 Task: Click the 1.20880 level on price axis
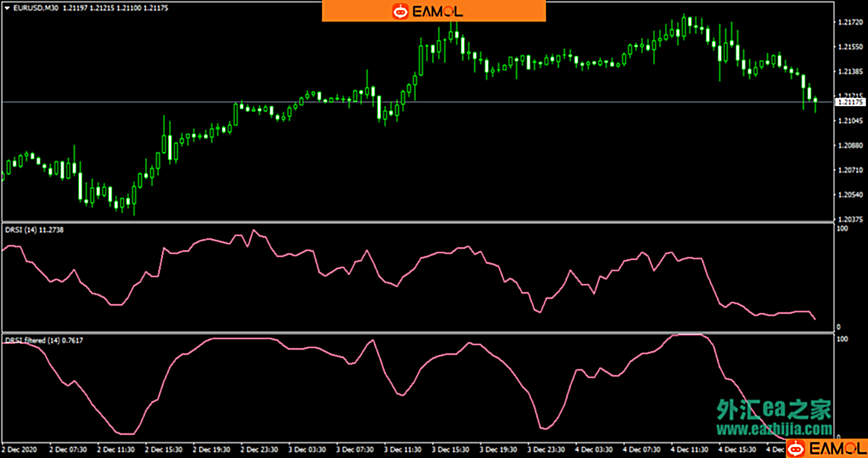(x=849, y=146)
